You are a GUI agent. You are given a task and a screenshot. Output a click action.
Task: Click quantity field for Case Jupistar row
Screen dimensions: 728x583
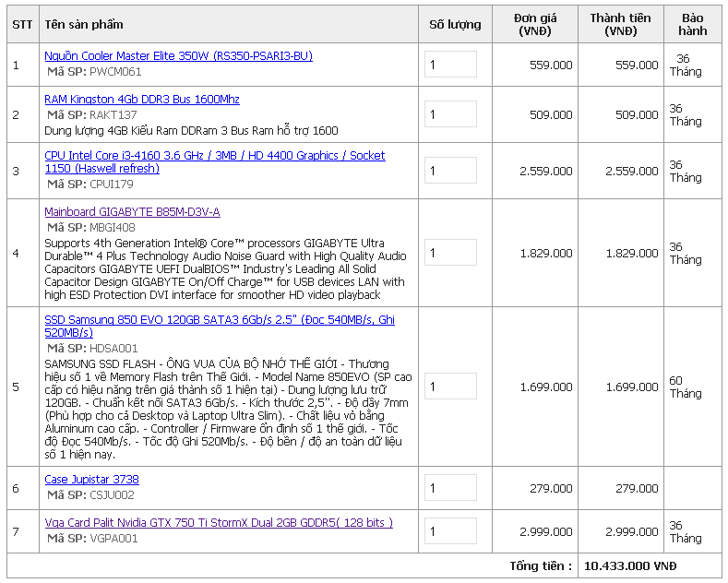450,487
